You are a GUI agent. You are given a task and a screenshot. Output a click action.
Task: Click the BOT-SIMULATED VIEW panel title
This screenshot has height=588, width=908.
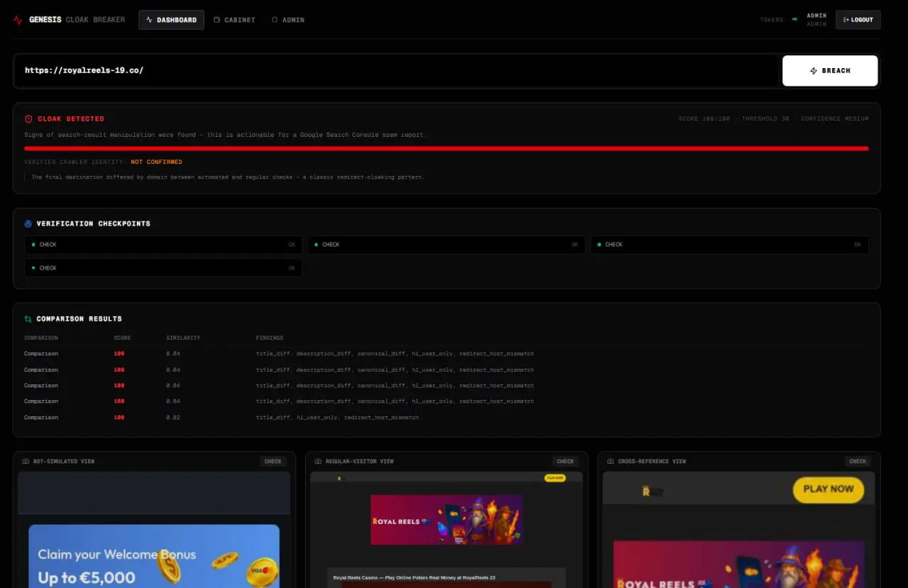[x=64, y=462]
